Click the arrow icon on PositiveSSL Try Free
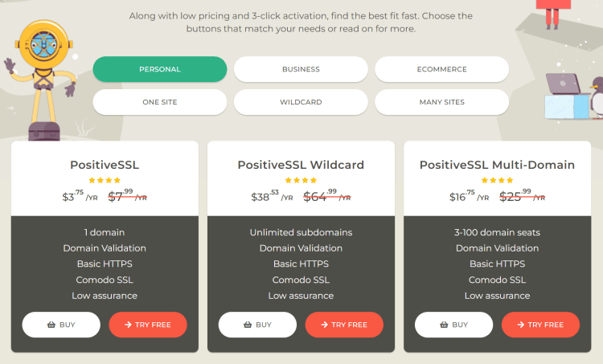 click(128, 325)
